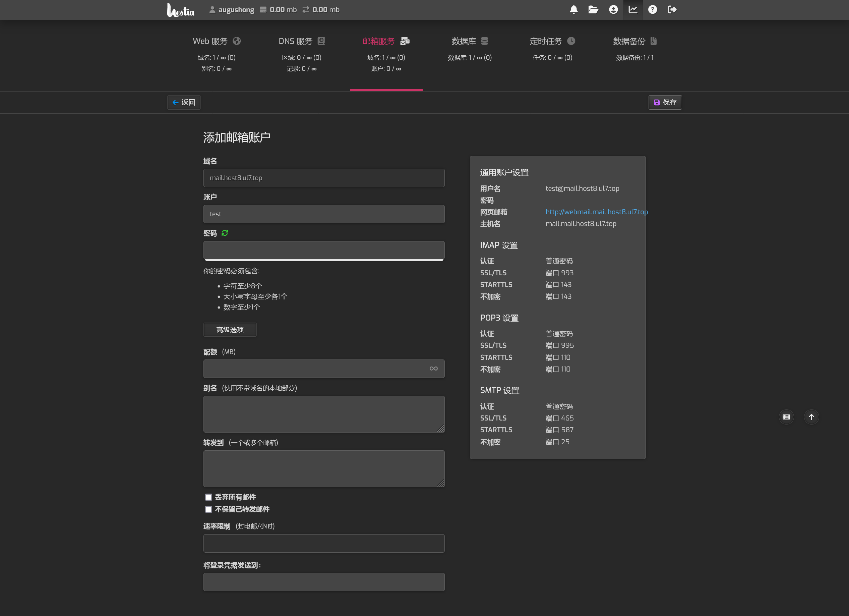Open the webmail.mail.host8.ul7.top link
Image resolution: width=849 pixels, height=616 pixels.
(x=596, y=212)
